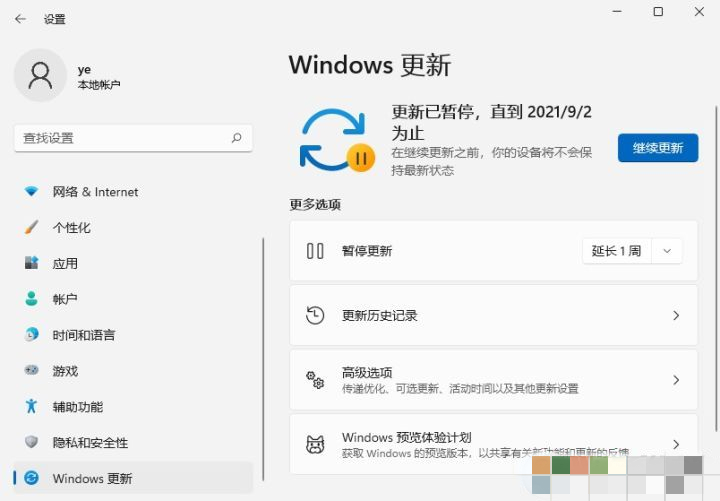
Task: Click the Privacy shield icon
Action: [x=31, y=442]
